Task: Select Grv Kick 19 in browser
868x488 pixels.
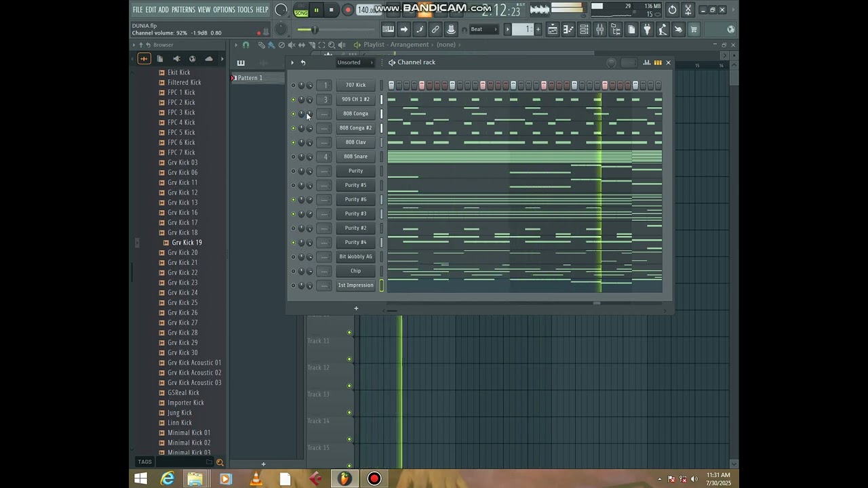Action: click(186, 243)
